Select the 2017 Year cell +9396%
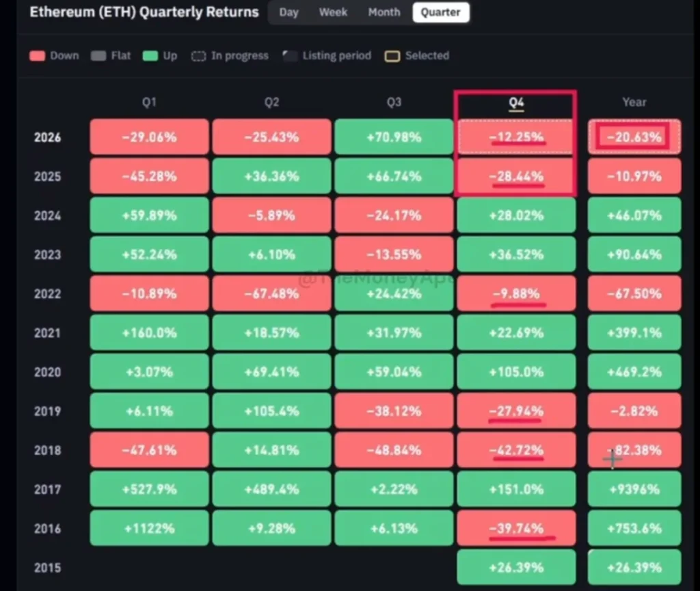Screen dimensions: 700x591 click(634, 489)
